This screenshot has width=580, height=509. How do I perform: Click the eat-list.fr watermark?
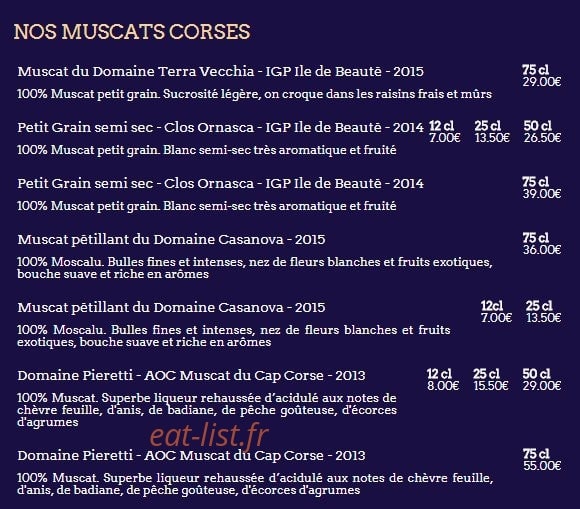(209, 435)
